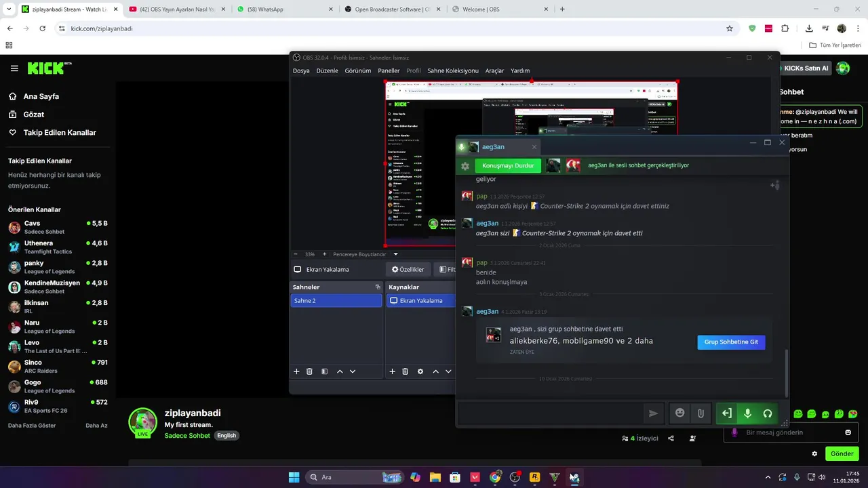Zoom out OBS preview with minus
This screenshot has width=868, height=488.
(x=296, y=254)
